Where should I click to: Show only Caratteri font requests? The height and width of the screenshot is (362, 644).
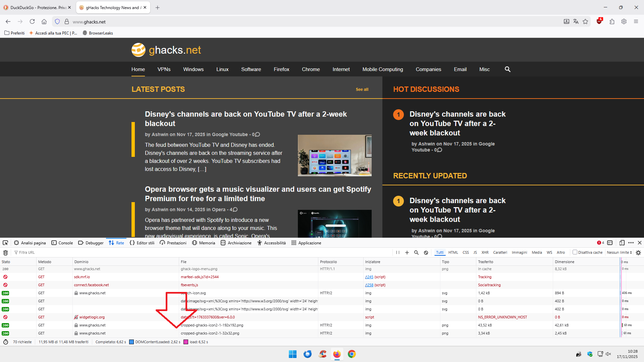[500, 252]
